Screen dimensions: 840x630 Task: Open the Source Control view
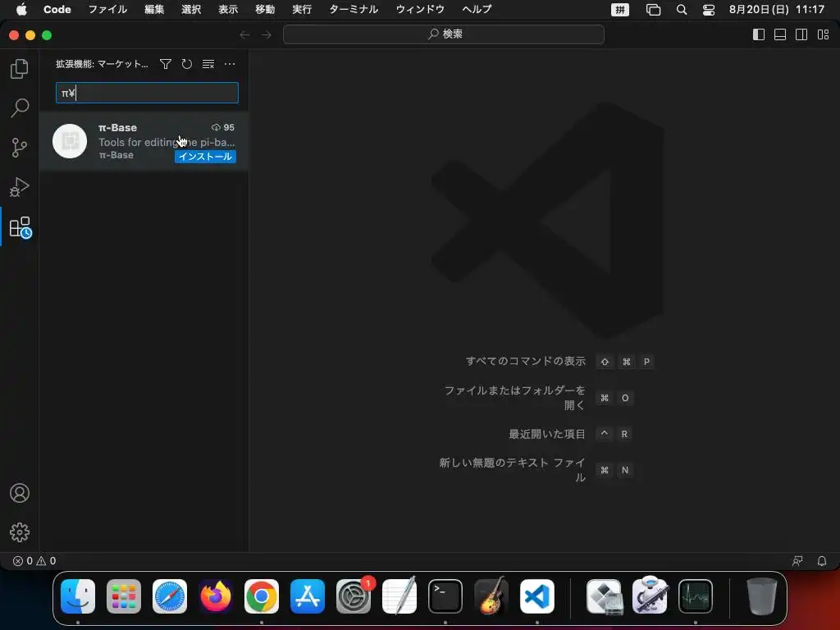[20, 148]
